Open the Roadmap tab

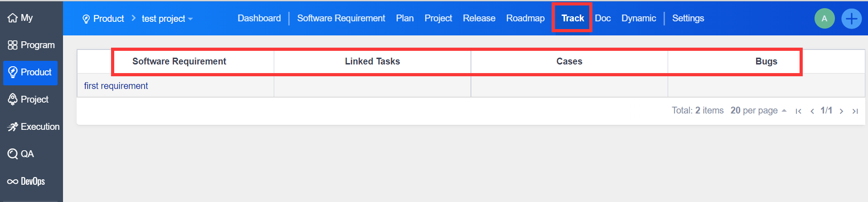click(x=525, y=18)
